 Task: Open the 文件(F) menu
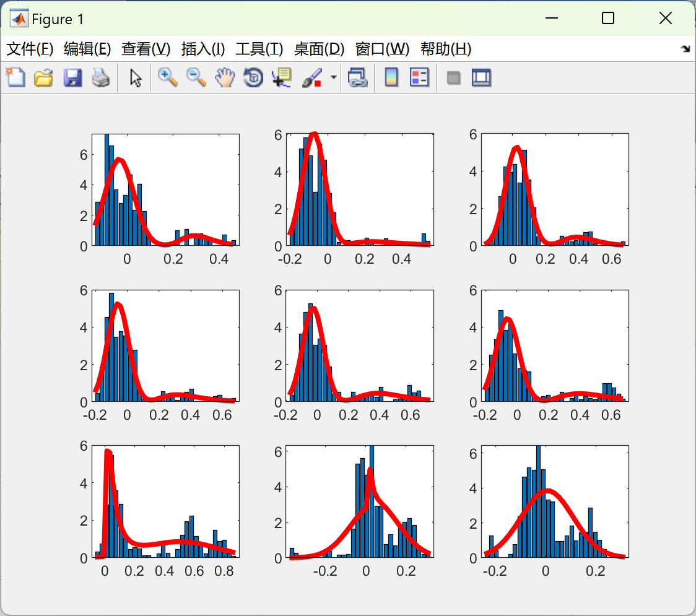pos(29,49)
